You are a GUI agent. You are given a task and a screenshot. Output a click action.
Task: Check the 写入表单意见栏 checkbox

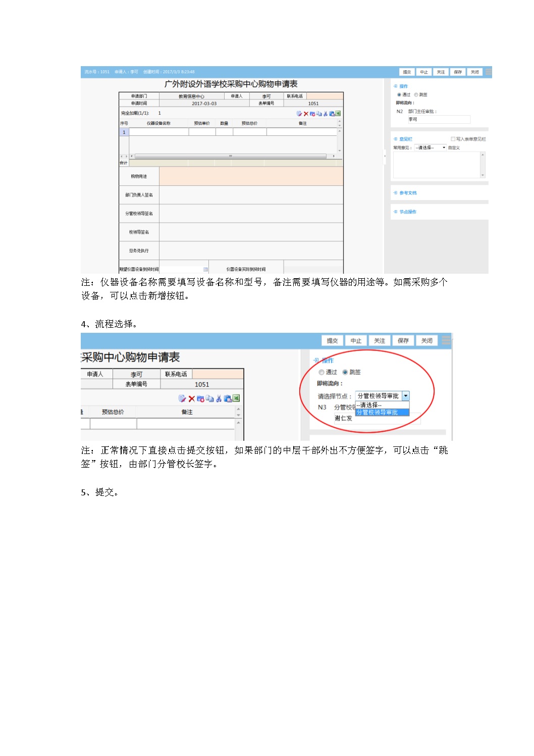(453, 139)
